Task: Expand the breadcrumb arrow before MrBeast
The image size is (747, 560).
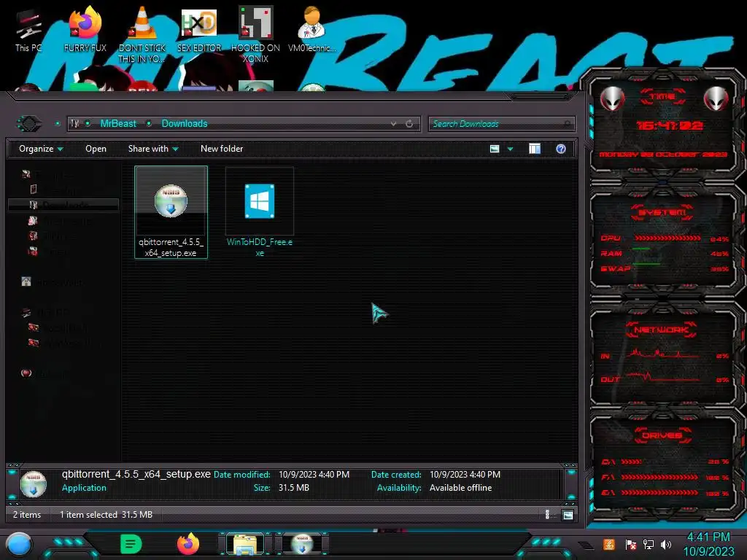Action: (88, 123)
